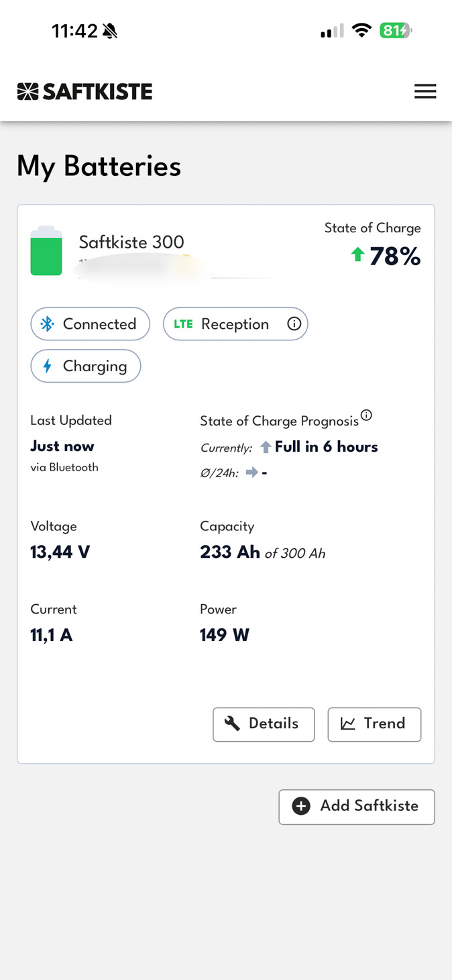Click the Saftkiste logo
Viewport: 452px width, 980px height.
85,91
